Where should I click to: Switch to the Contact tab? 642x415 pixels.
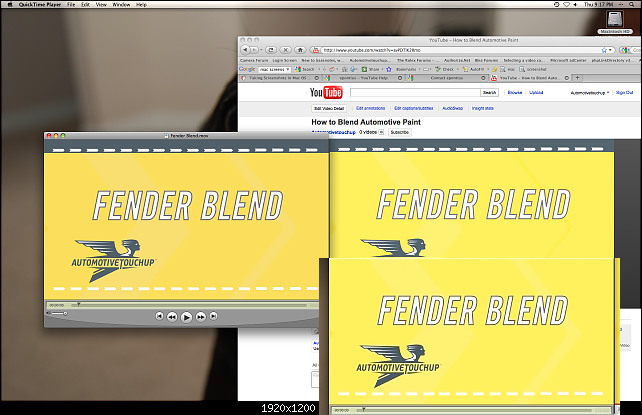(447, 78)
